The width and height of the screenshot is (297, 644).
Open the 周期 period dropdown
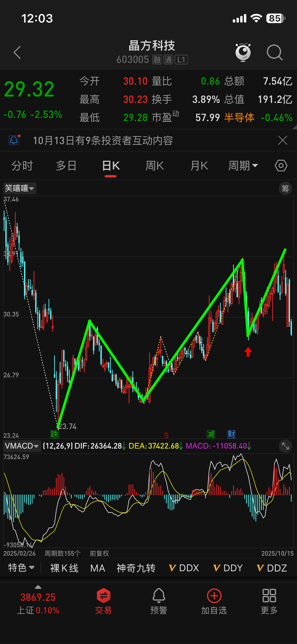pyautogui.click(x=243, y=166)
